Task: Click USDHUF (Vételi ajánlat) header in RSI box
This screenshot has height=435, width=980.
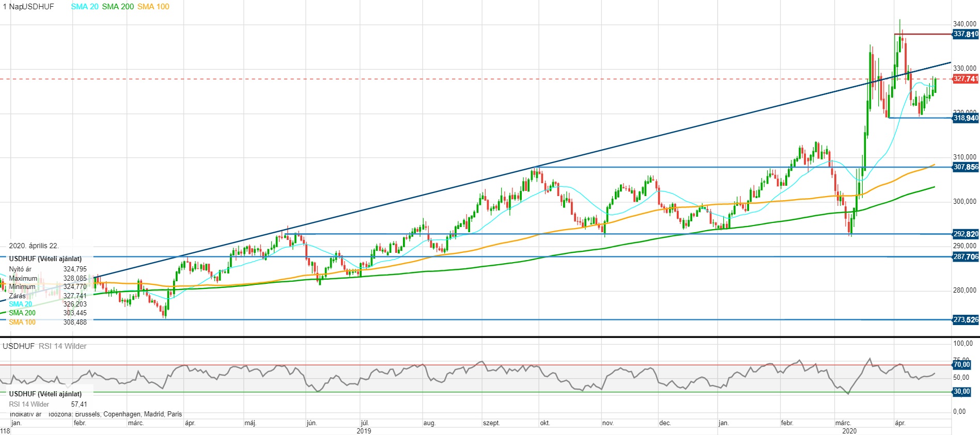Action: point(45,394)
